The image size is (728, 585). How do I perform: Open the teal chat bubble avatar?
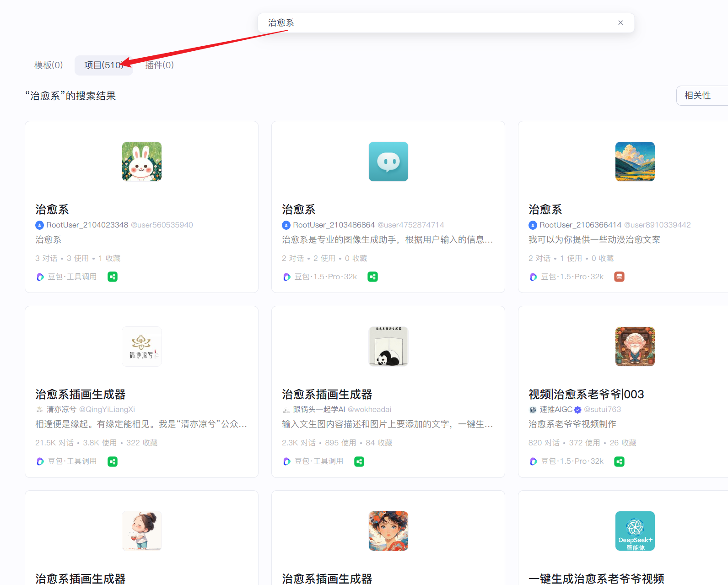click(x=388, y=162)
